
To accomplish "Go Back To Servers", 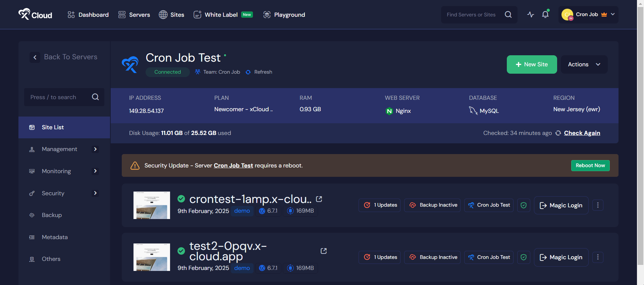I will pos(64,57).
